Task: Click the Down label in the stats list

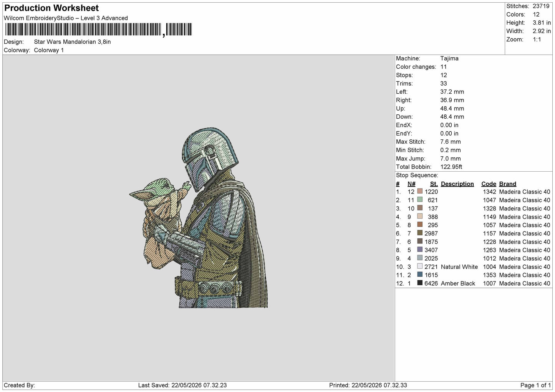Action: tap(404, 117)
